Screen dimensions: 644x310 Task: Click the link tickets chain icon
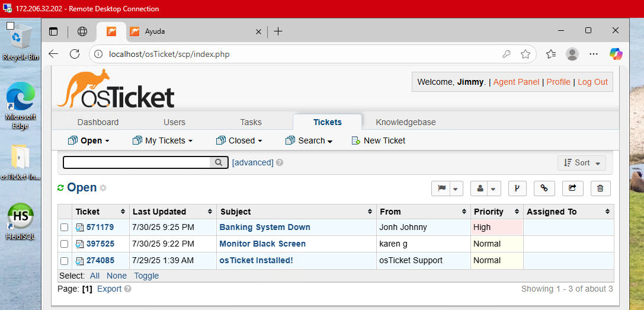tap(544, 188)
